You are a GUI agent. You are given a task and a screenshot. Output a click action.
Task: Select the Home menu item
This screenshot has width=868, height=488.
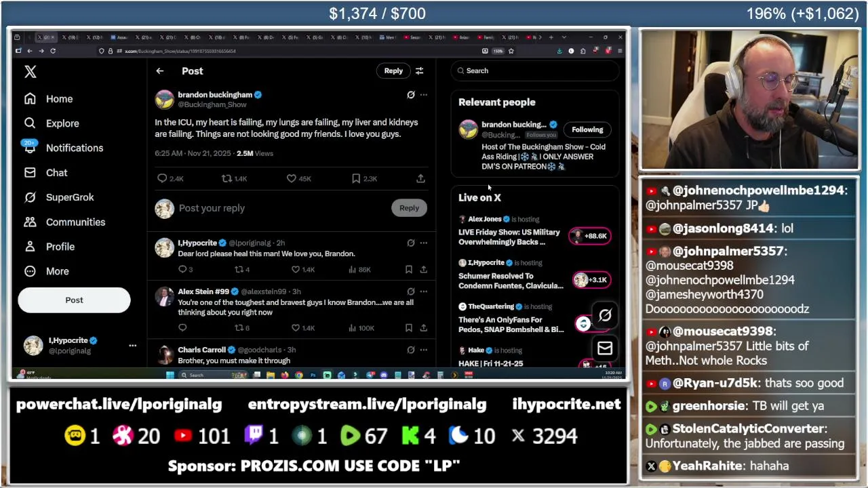click(60, 99)
